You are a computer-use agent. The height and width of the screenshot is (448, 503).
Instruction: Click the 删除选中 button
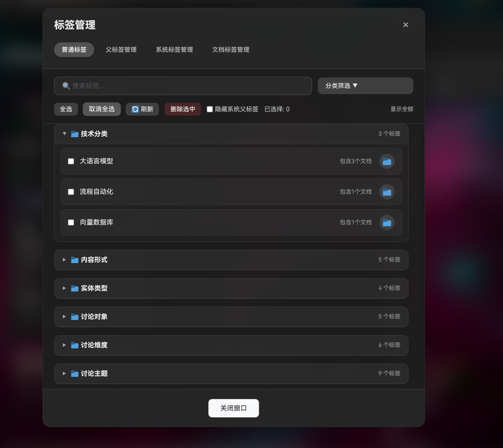(182, 109)
